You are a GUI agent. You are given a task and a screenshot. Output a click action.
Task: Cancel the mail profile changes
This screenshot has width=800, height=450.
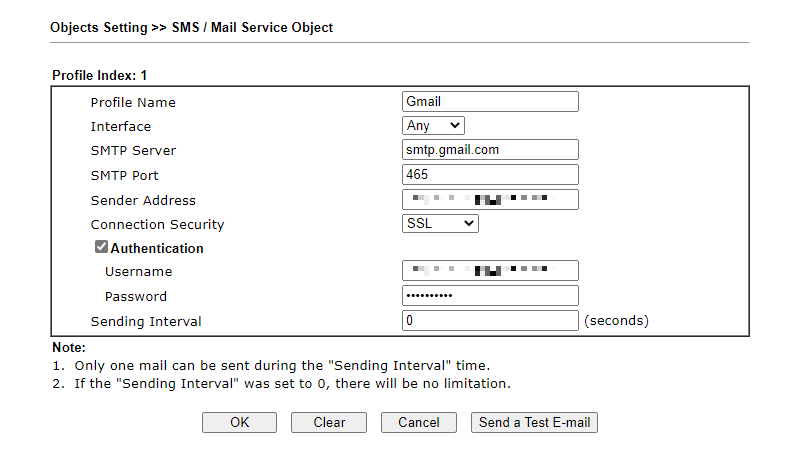click(419, 422)
